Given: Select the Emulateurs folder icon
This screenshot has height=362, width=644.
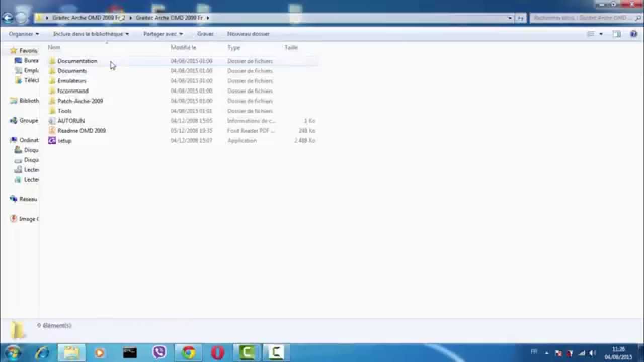Looking at the screenshot, I should coord(52,81).
